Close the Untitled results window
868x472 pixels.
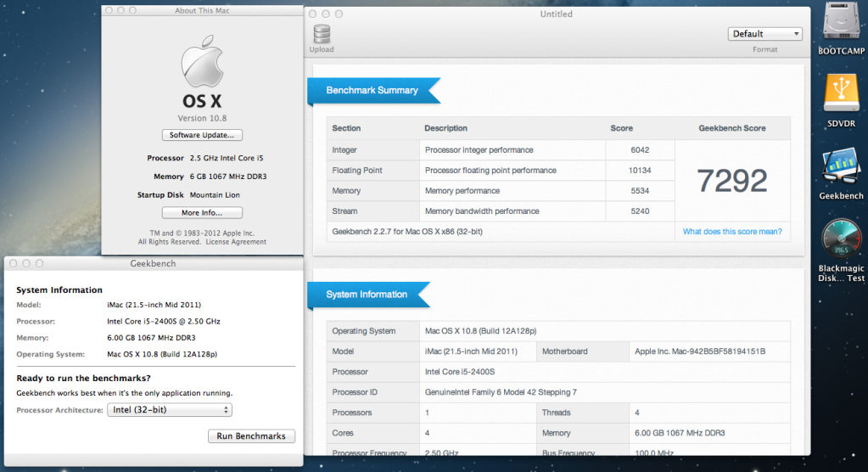pos(313,14)
